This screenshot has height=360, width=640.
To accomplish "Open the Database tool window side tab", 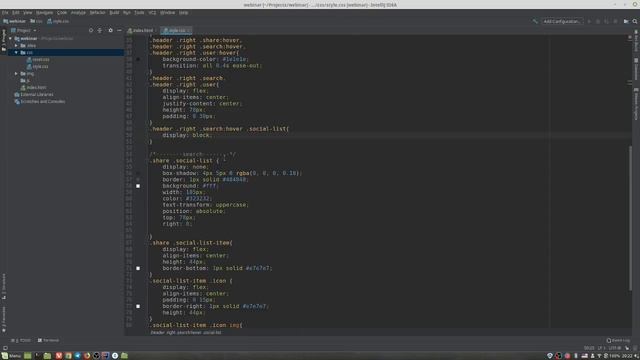I will tap(636, 69).
